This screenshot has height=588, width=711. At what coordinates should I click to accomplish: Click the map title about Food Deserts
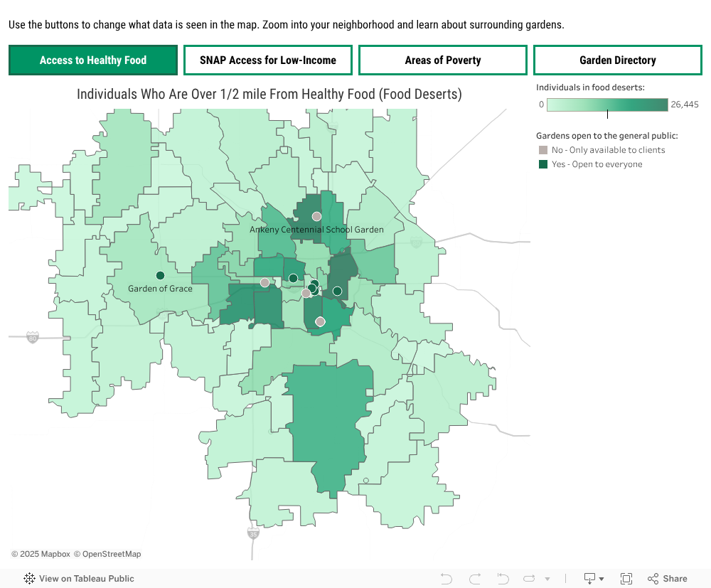click(269, 95)
